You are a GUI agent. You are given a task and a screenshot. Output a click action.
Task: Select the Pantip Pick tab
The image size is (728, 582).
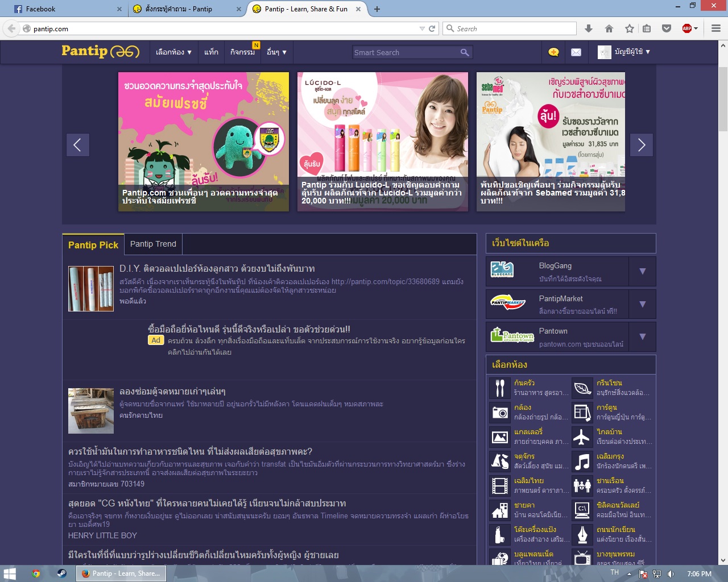tap(93, 245)
